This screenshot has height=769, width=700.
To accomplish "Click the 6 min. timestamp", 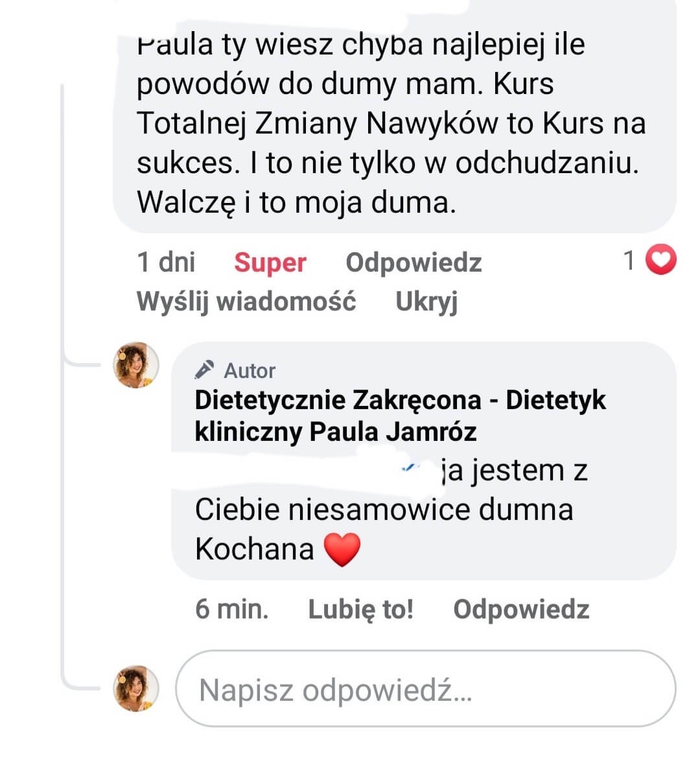I will (x=231, y=609).
